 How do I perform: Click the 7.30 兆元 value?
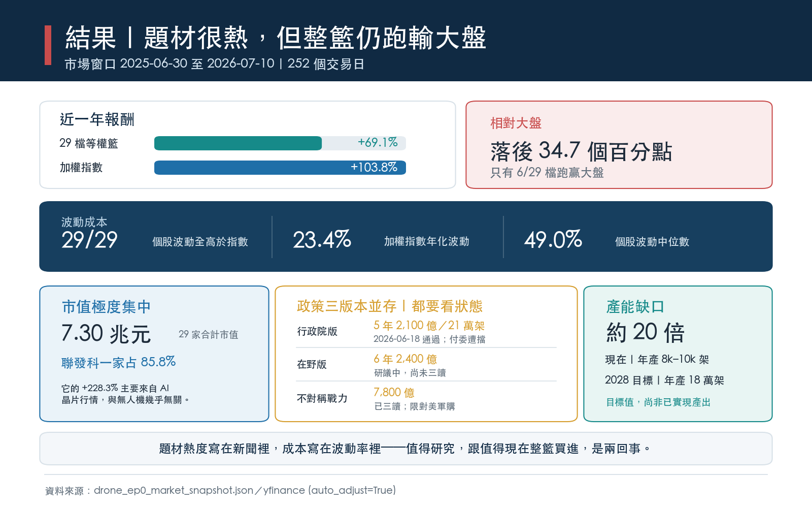coord(106,334)
